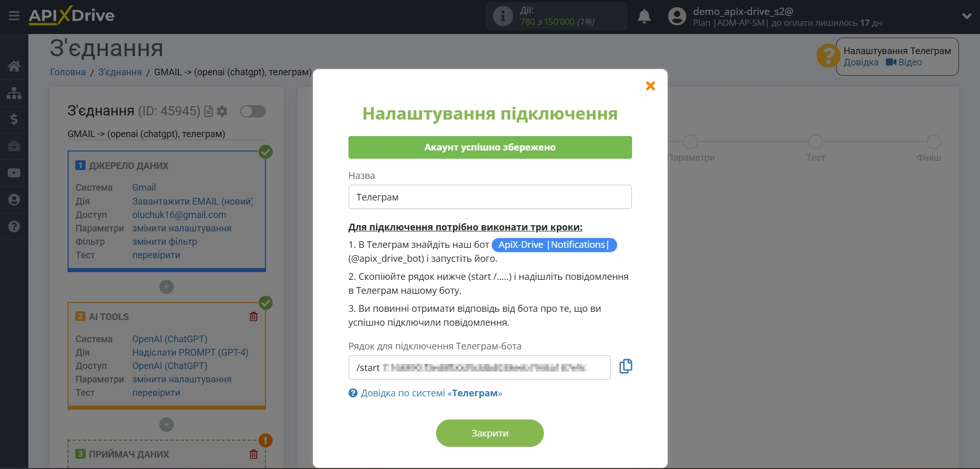Click the connection settings gear icon
Viewport: 980px width, 469px height.
(x=222, y=111)
